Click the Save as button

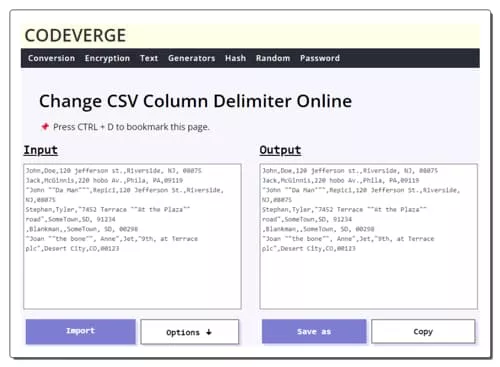tap(314, 331)
